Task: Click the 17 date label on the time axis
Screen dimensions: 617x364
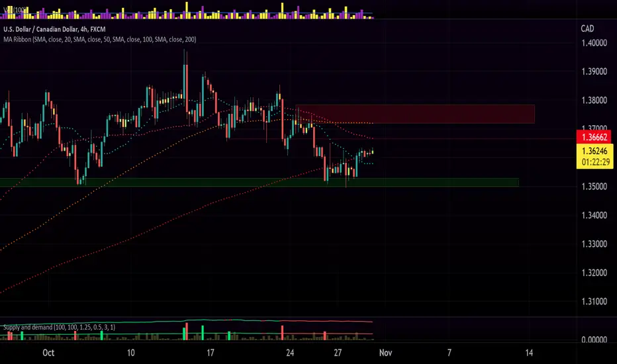Action: 211,353
